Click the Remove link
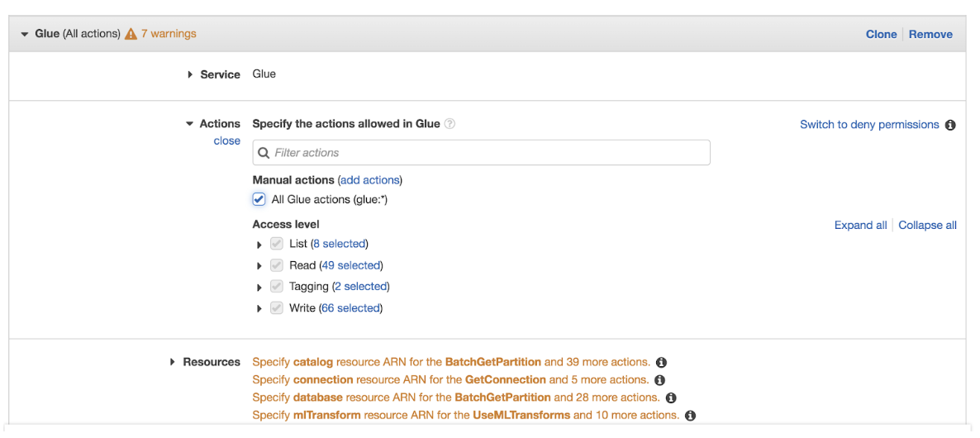Image resolution: width=980 pixels, height=438 pixels. [930, 35]
